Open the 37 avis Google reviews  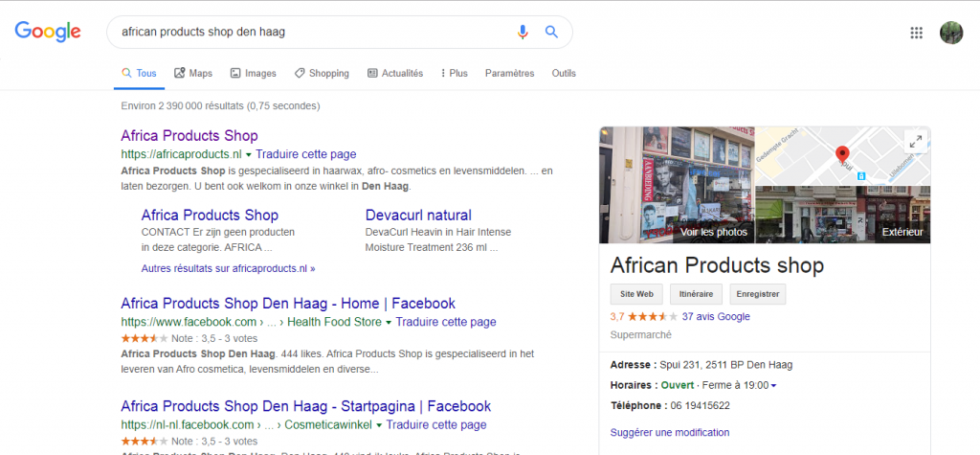(716, 317)
